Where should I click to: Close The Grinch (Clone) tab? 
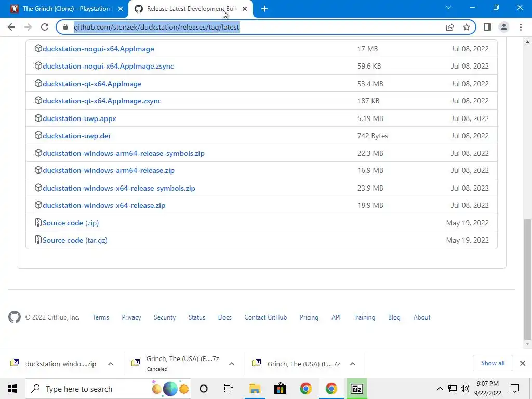pyautogui.click(x=120, y=9)
